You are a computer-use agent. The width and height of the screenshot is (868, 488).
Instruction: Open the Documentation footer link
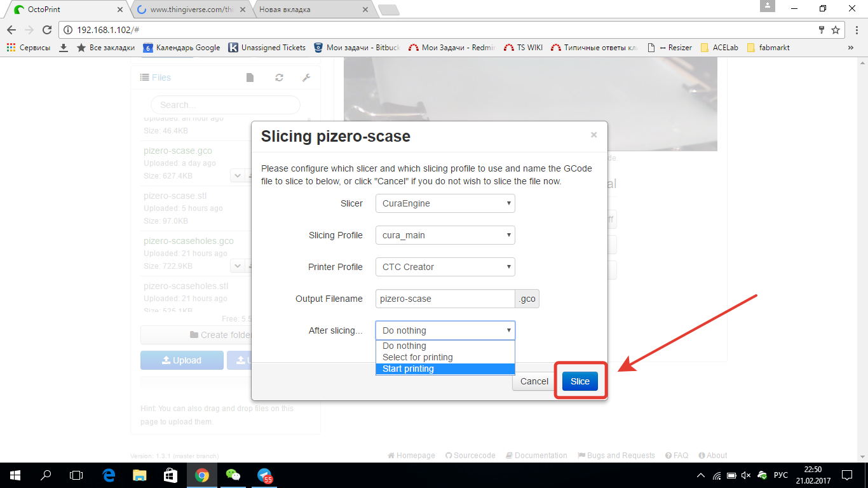536,456
